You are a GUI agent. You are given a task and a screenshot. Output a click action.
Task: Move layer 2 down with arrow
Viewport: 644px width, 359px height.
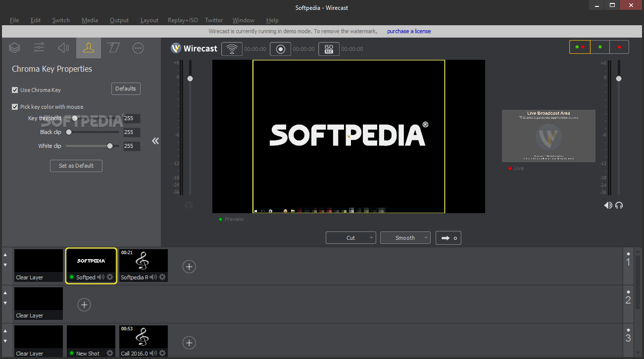(x=5, y=303)
